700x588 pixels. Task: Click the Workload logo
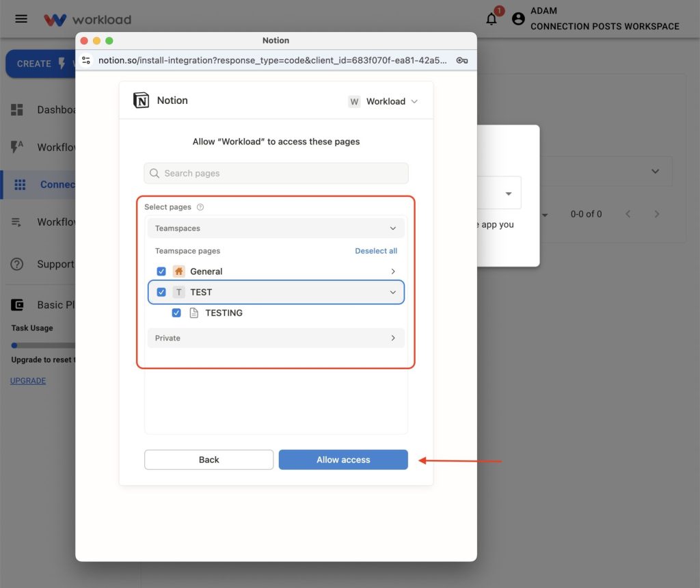click(x=87, y=20)
